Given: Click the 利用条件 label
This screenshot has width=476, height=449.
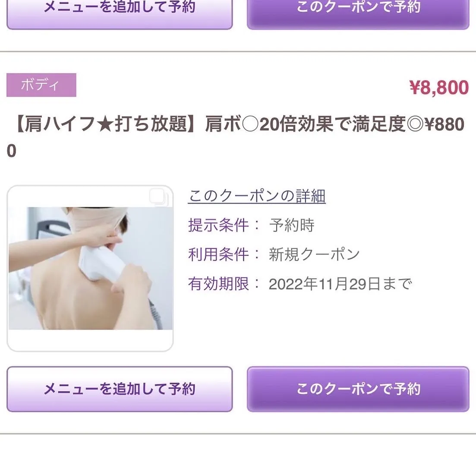Looking at the screenshot, I should 218,254.
